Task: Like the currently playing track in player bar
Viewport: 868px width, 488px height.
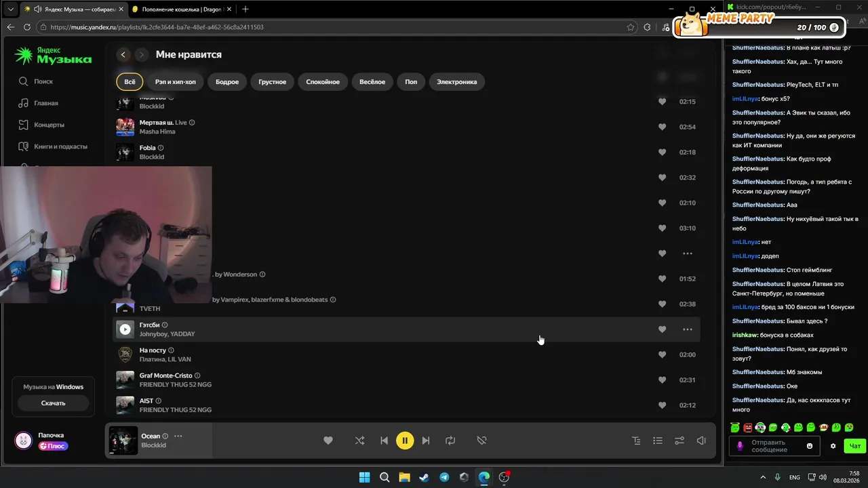Action: (x=328, y=441)
